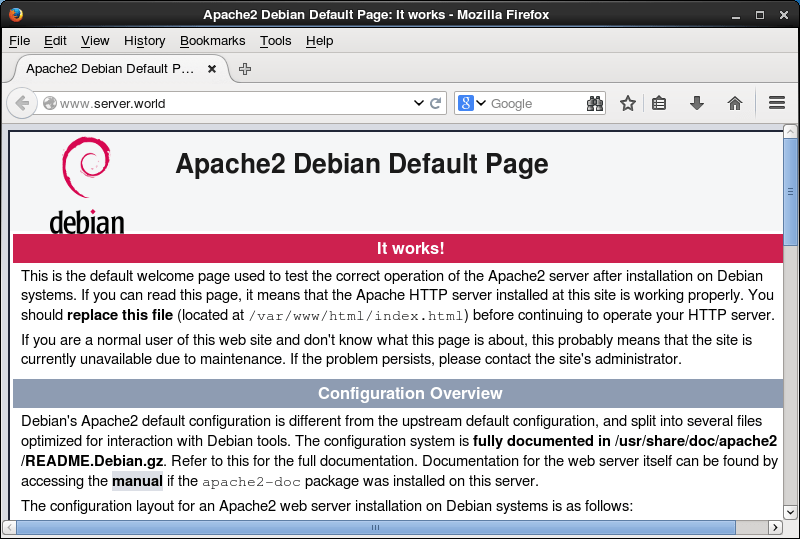Click the 'replace this file' bold text
Viewport: 800px width, 539px height.
click(x=120, y=315)
